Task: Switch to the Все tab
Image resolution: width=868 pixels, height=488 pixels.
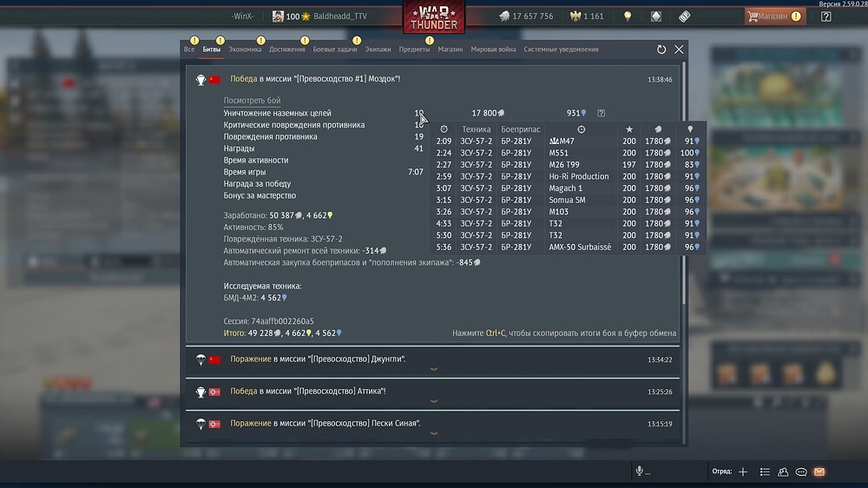Action: tap(189, 49)
